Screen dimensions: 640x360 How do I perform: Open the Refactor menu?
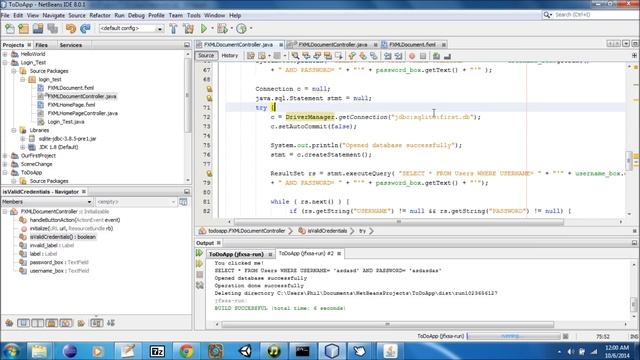coord(100,16)
